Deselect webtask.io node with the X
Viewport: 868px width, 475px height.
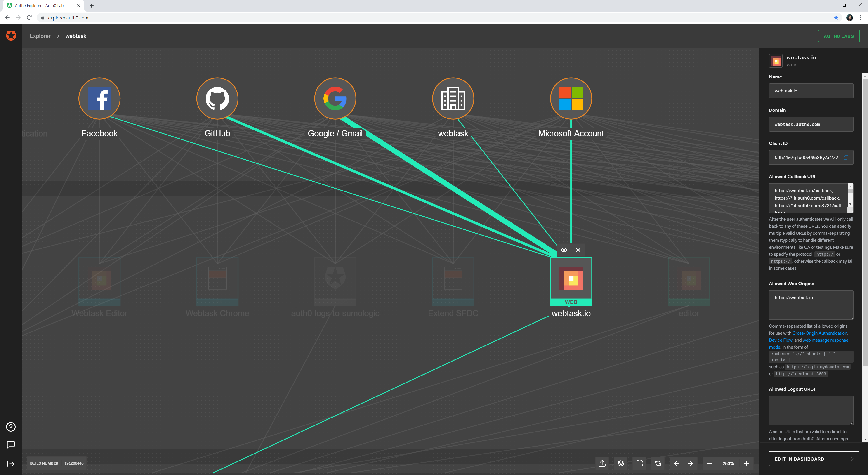click(x=578, y=250)
